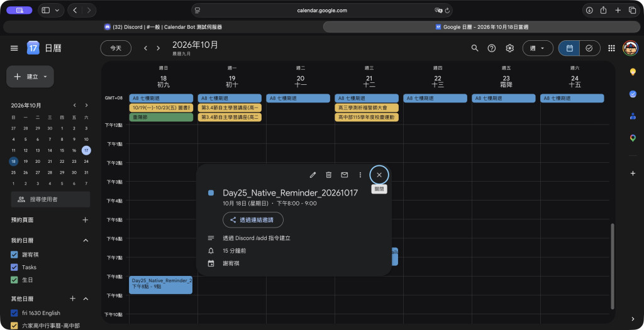Go to previous week arrow
Viewport: 644px width, 330px height.
click(145, 48)
